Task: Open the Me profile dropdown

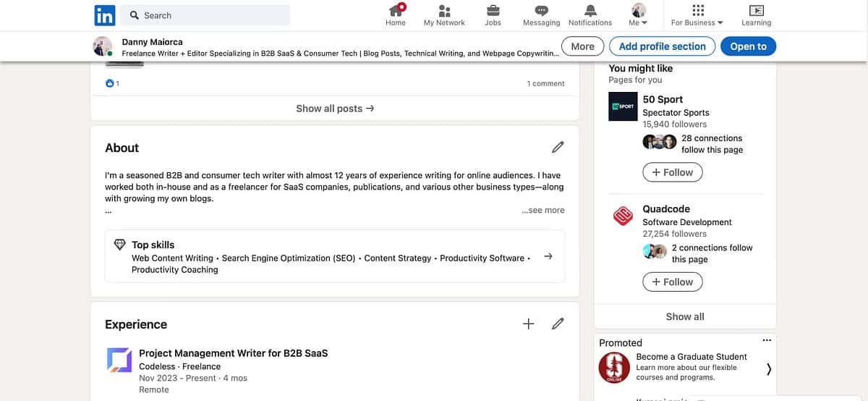Action: [639, 14]
